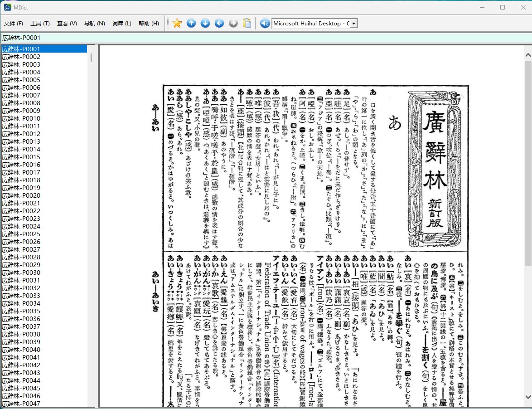This screenshot has height=409, width=532.
Task: Select entry 広辞林-P0014 in the list
Action: (44, 149)
